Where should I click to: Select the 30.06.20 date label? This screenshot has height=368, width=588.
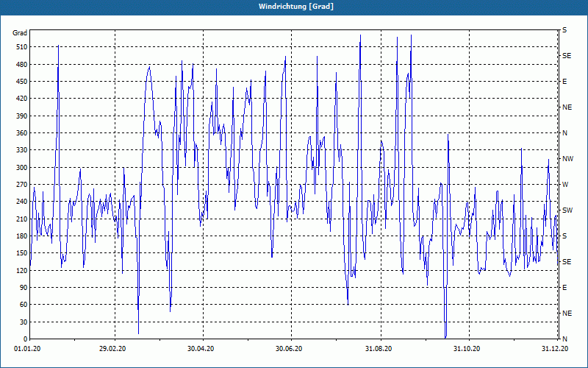tap(289, 349)
